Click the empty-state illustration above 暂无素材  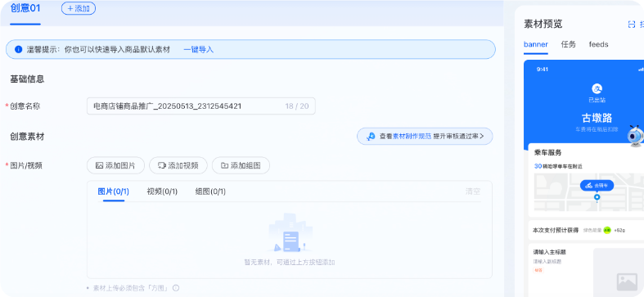[290, 233]
